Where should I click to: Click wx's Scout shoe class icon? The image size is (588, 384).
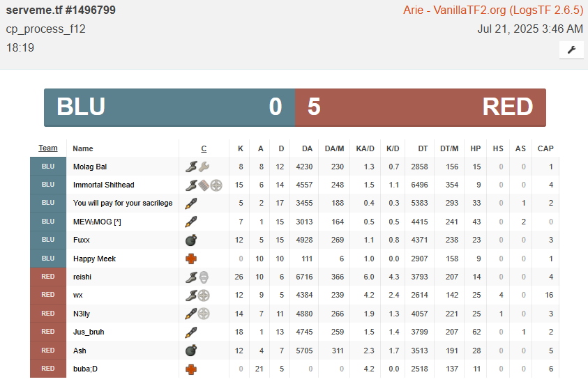191,295
